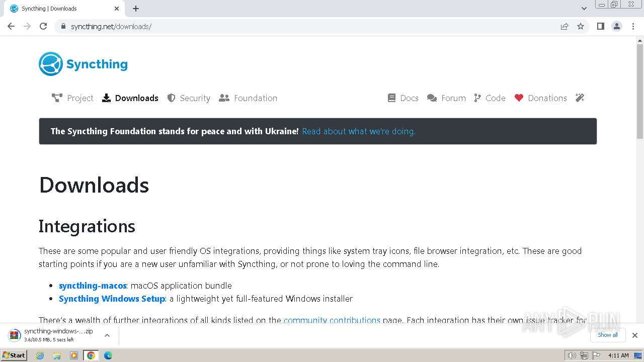The image size is (644, 362).
Task: Reload the page
Action: coord(43,26)
